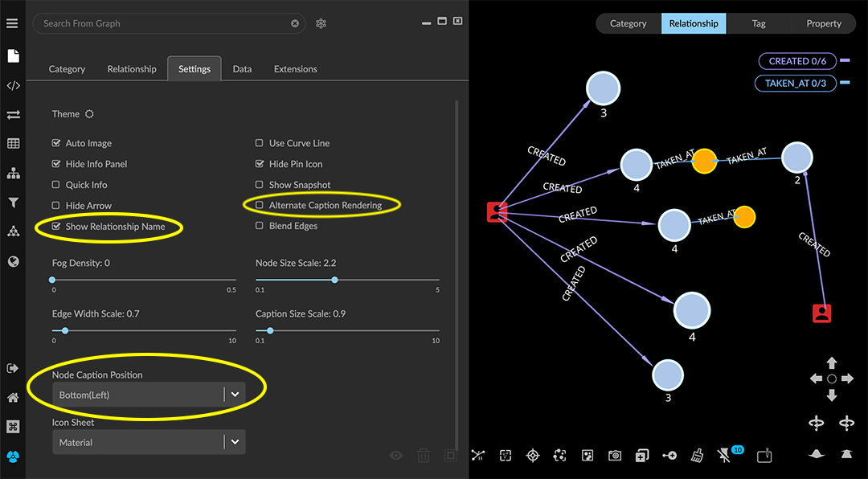Click the camera screenshot icon in bottom toolbar
Viewport: 868px width, 479px height.
(615, 456)
